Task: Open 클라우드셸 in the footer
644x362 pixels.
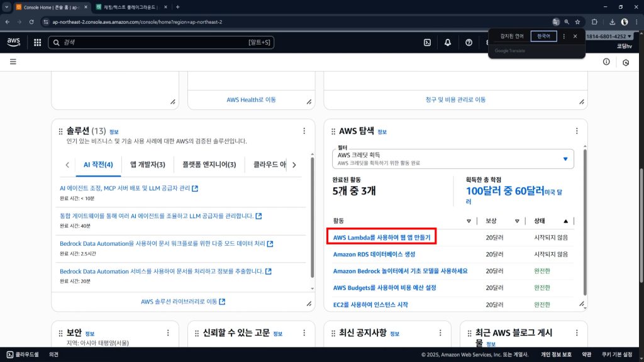Action: [23, 354]
